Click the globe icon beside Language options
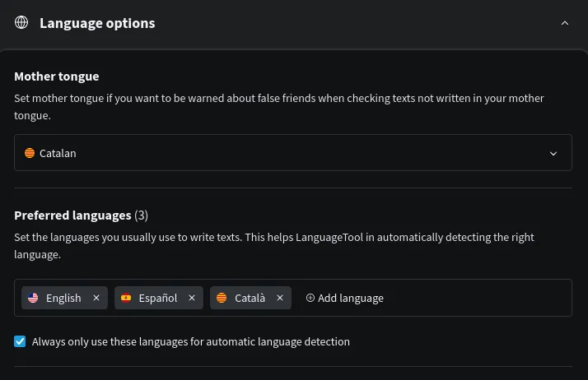588x380 pixels. [x=21, y=23]
